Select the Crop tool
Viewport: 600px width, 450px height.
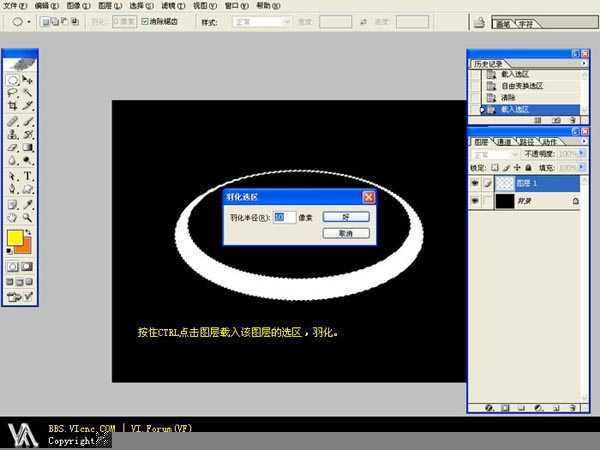13,106
